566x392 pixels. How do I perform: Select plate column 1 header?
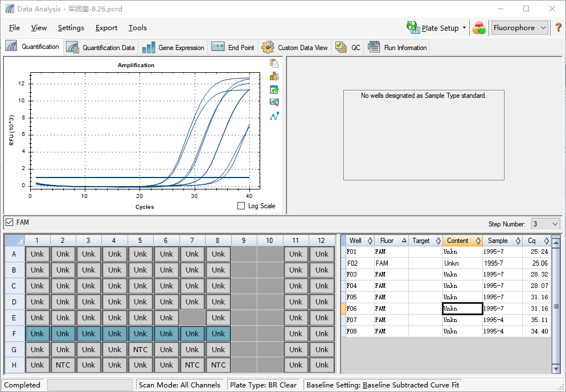click(x=37, y=241)
